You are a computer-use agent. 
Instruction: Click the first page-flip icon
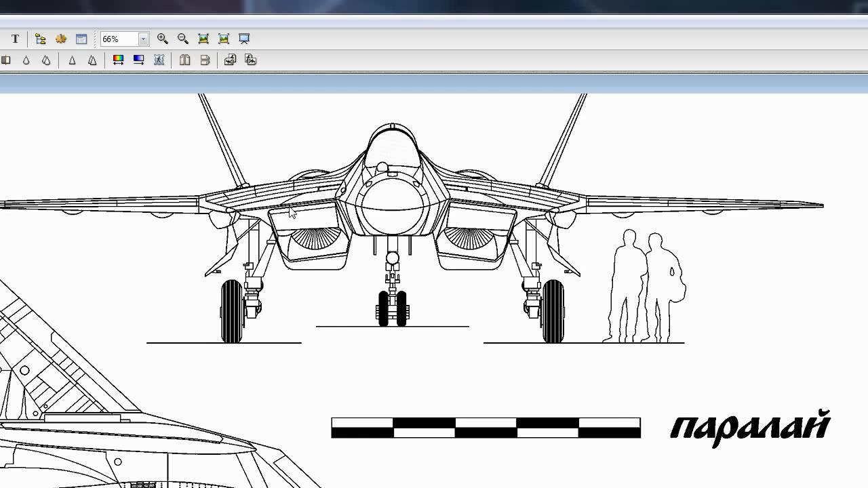[x=184, y=60]
